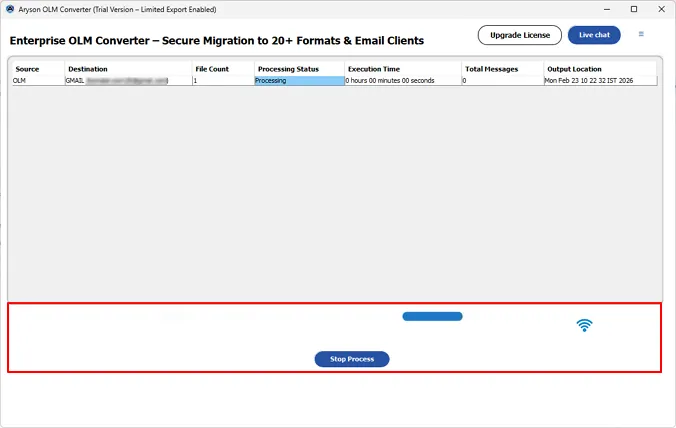Image resolution: width=676 pixels, height=428 pixels.
Task: Click the Aryson app icon in title bar
Action: pos(10,9)
